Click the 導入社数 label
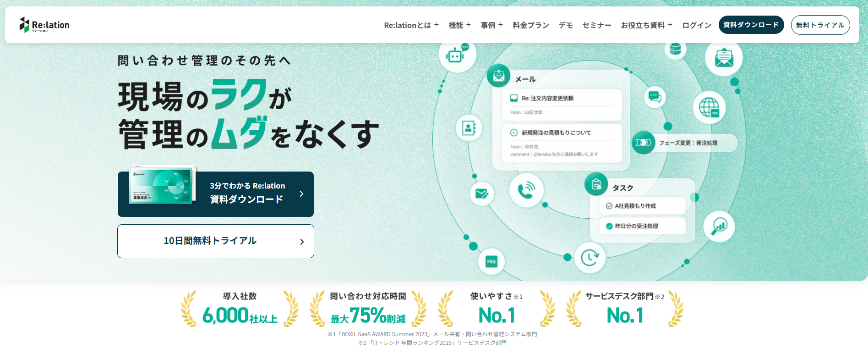 coord(240,296)
